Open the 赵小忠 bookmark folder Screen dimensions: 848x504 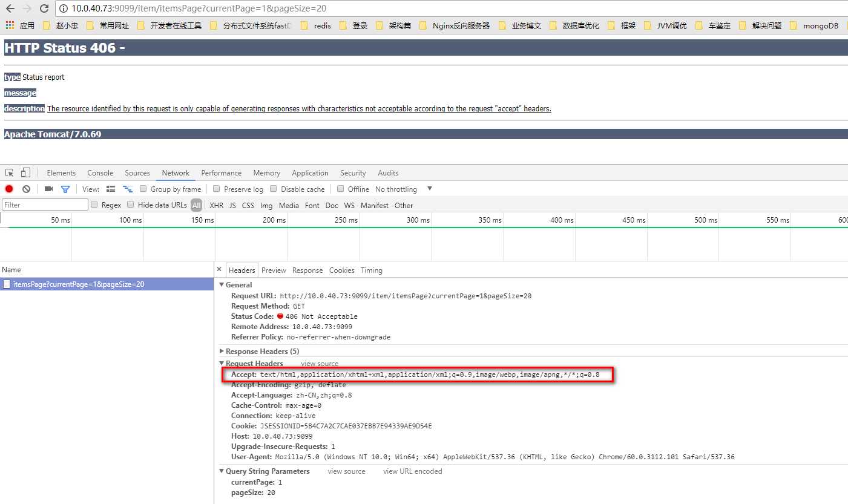coord(60,25)
